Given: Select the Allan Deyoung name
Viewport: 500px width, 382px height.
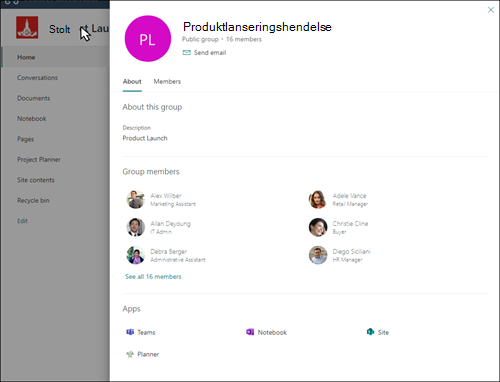Looking at the screenshot, I should [x=170, y=224].
